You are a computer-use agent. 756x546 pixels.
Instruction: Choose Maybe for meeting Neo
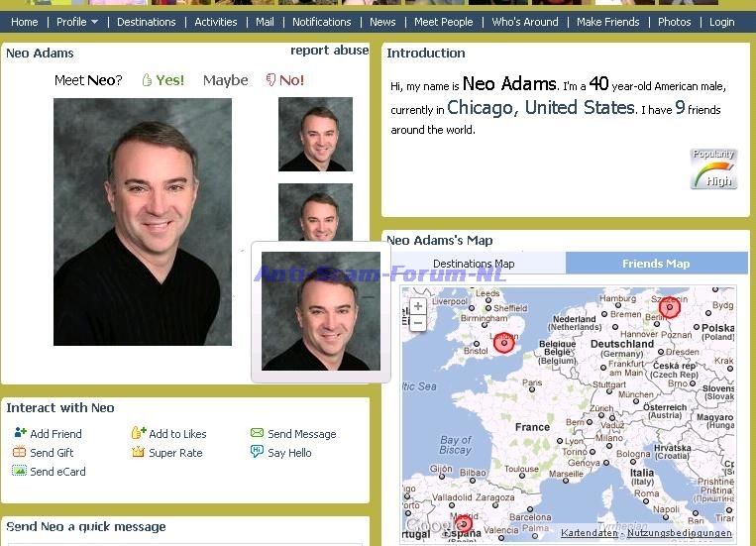(x=226, y=80)
